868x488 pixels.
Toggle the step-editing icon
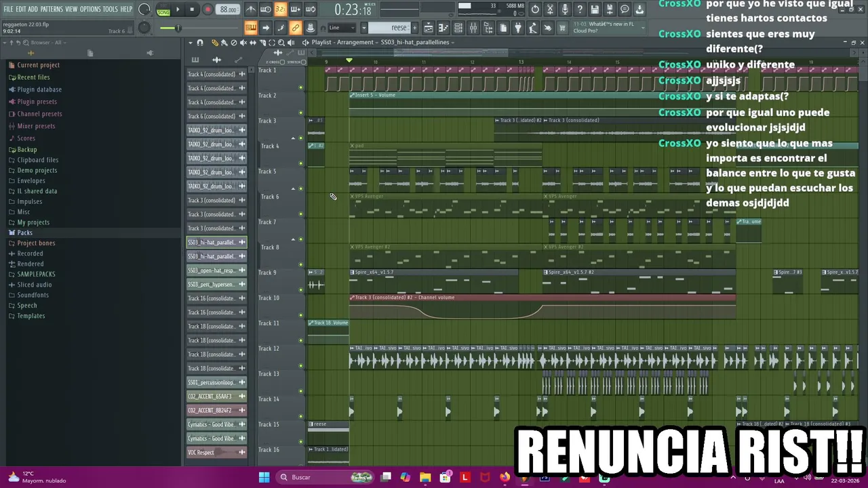[x=281, y=28]
